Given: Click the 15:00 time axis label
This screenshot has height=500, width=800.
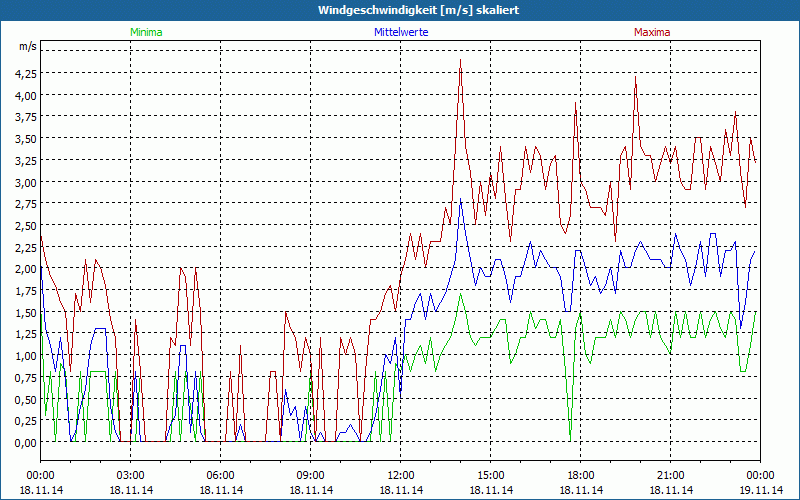Looking at the screenshot, I should pos(491,476).
